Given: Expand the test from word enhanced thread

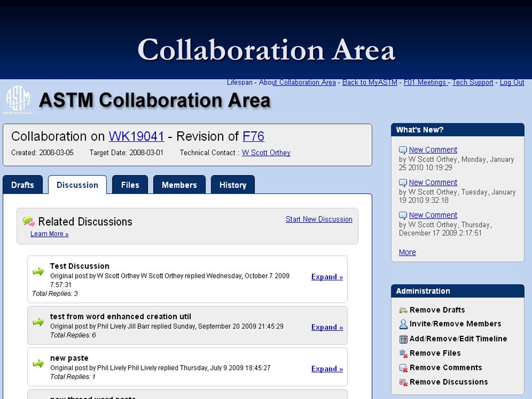Looking at the screenshot, I should 327,328.
